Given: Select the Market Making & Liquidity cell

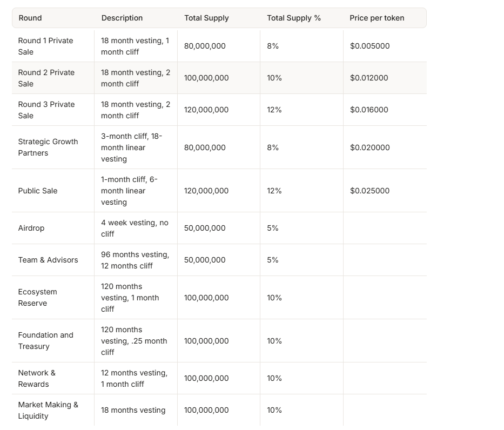Looking at the screenshot, I should tap(48, 410).
